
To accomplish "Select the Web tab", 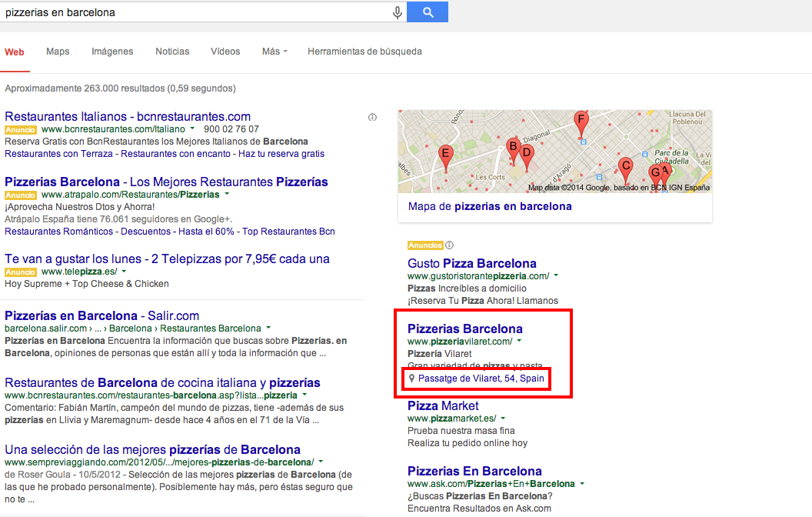I will pos(15,52).
